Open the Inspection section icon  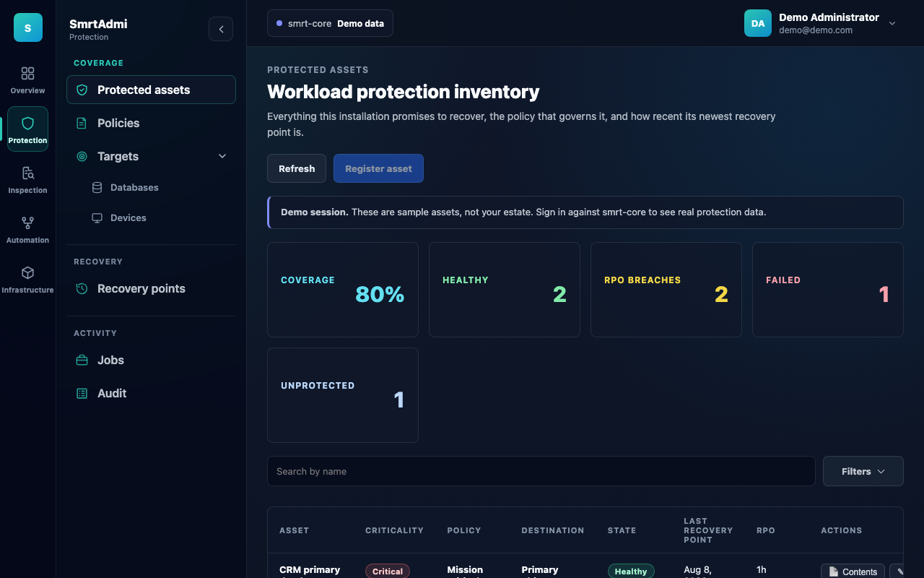(x=27, y=173)
